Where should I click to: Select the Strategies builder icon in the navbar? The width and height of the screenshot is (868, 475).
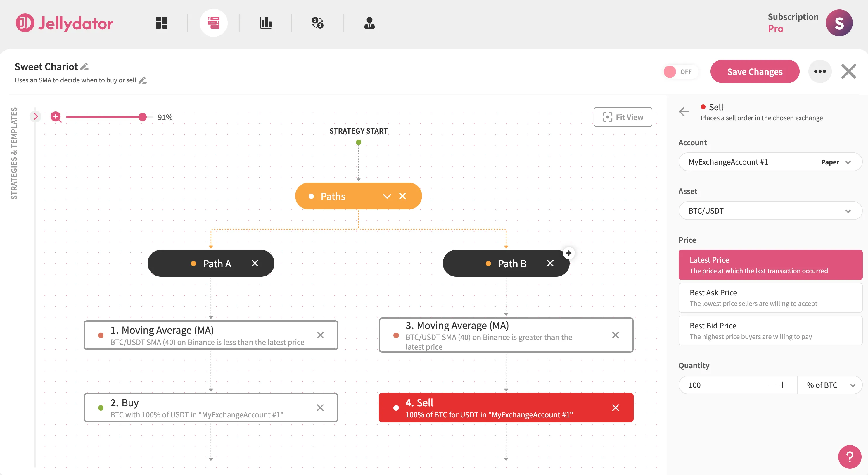[214, 23]
